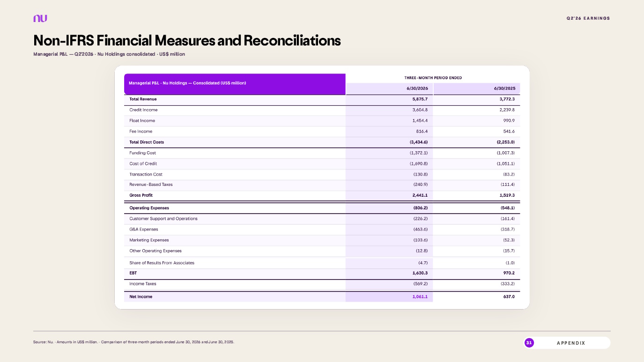Screen dimensions: 644x362
Task: Click the Net Income row label
Action: click(x=141, y=297)
